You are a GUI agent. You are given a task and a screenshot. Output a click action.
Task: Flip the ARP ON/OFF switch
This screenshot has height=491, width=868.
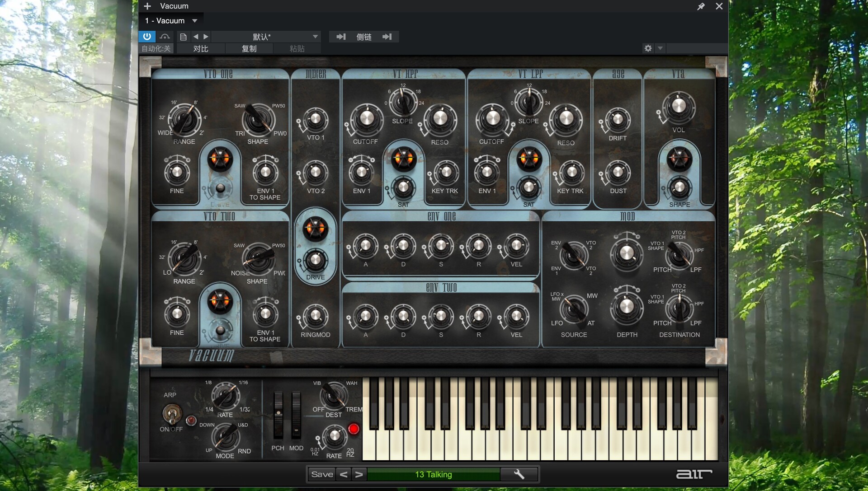(171, 412)
